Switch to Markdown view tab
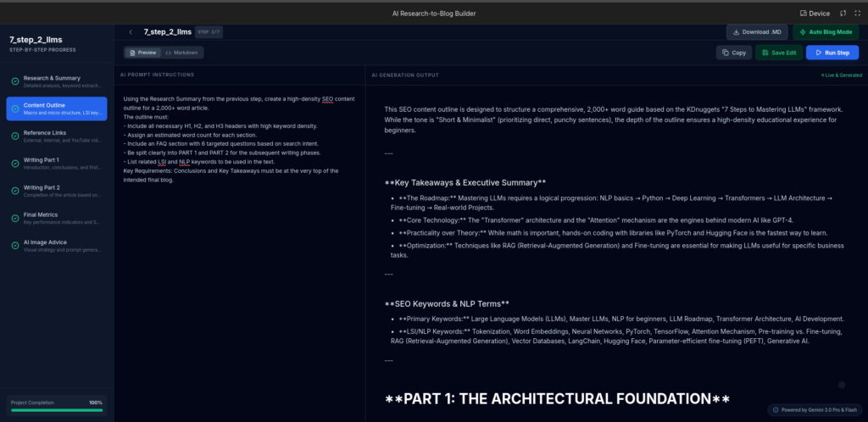Image resolution: width=868 pixels, height=422 pixels. pos(182,53)
